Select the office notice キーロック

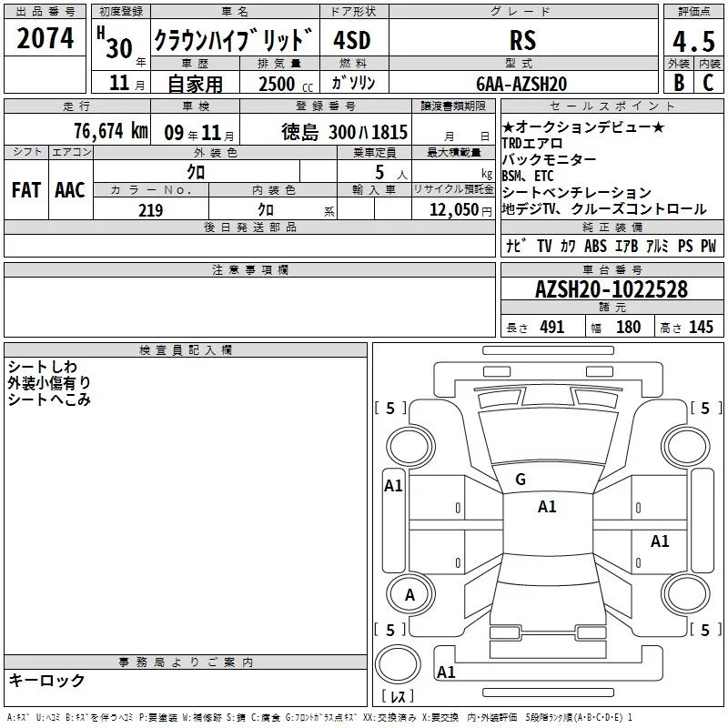tap(46, 680)
